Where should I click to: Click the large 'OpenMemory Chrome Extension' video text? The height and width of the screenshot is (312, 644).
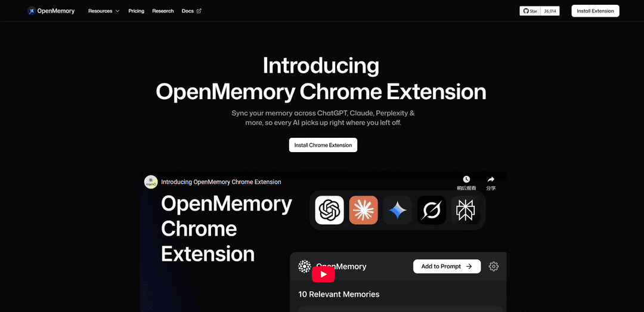click(x=227, y=229)
